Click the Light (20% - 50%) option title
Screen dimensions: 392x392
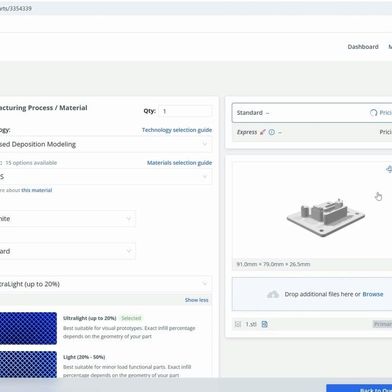[x=84, y=357]
